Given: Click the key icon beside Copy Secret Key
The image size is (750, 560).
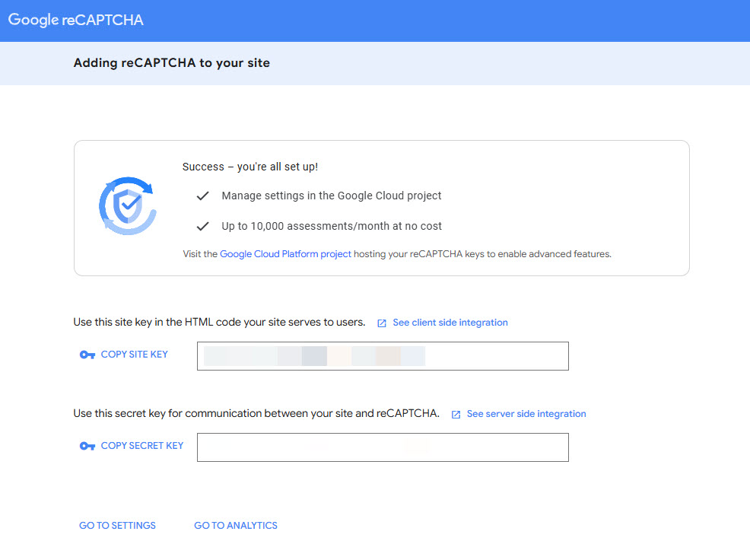Looking at the screenshot, I should point(87,446).
